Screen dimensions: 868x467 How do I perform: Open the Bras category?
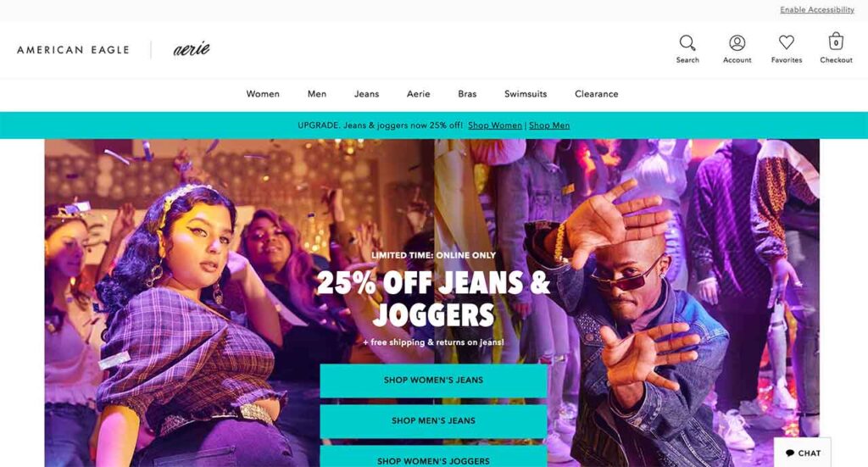[x=467, y=94]
